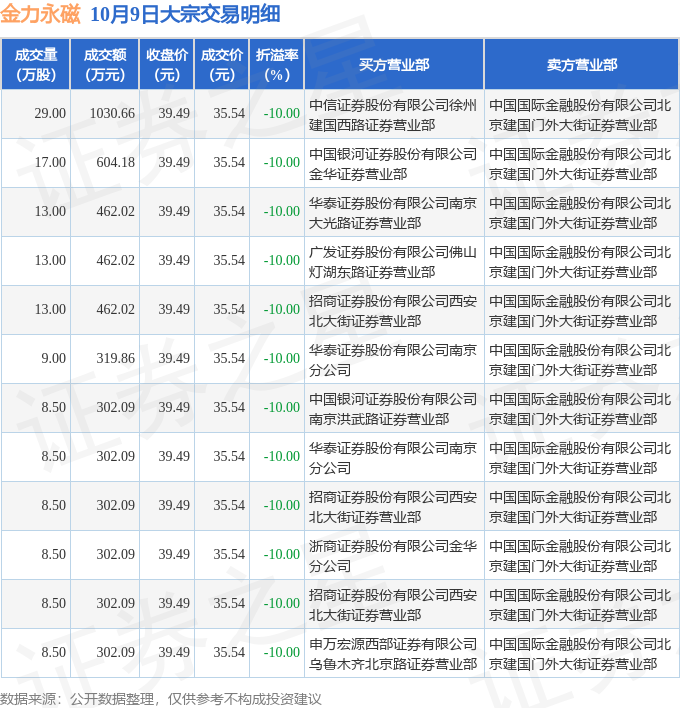Image resolution: width=680 pixels, height=708 pixels.
Task: Click buyer 中信证券徐州建国西路证券营业部
Action: (393, 115)
